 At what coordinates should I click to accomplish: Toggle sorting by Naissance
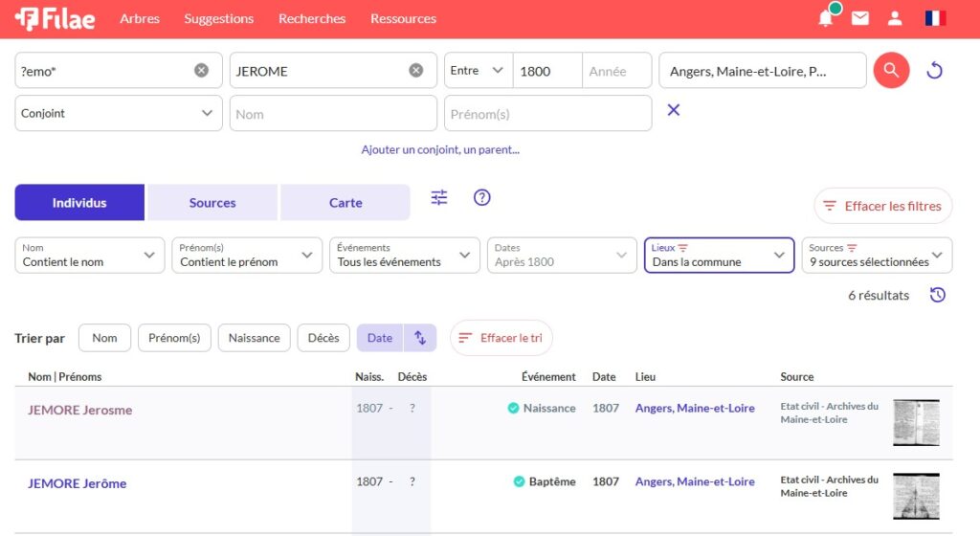pyautogui.click(x=254, y=338)
